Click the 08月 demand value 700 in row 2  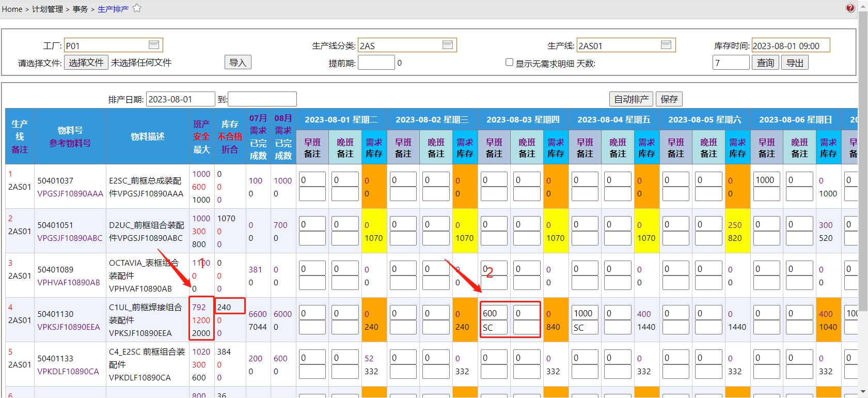[x=280, y=225]
